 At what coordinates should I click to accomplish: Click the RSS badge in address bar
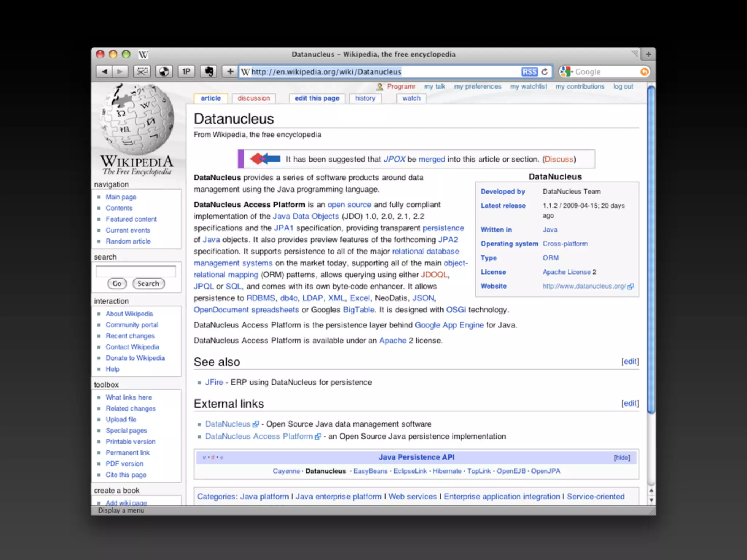[x=529, y=72]
